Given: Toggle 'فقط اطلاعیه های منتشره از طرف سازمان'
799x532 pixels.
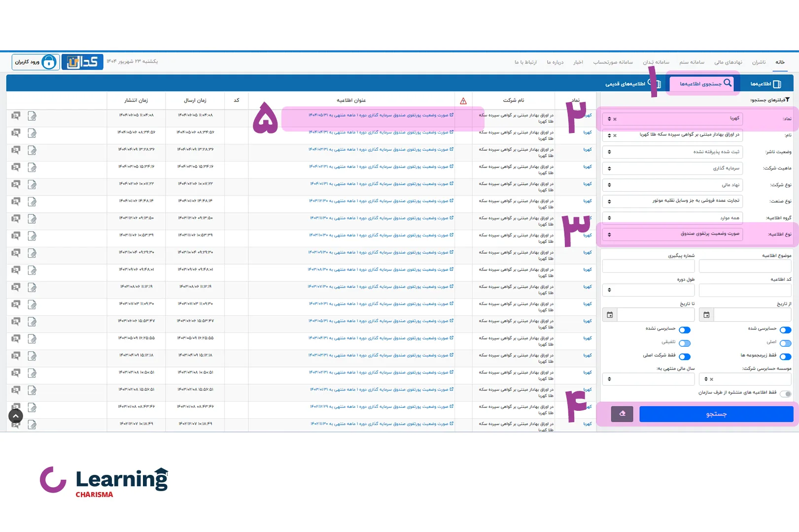Looking at the screenshot, I should (x=786, y=394).
